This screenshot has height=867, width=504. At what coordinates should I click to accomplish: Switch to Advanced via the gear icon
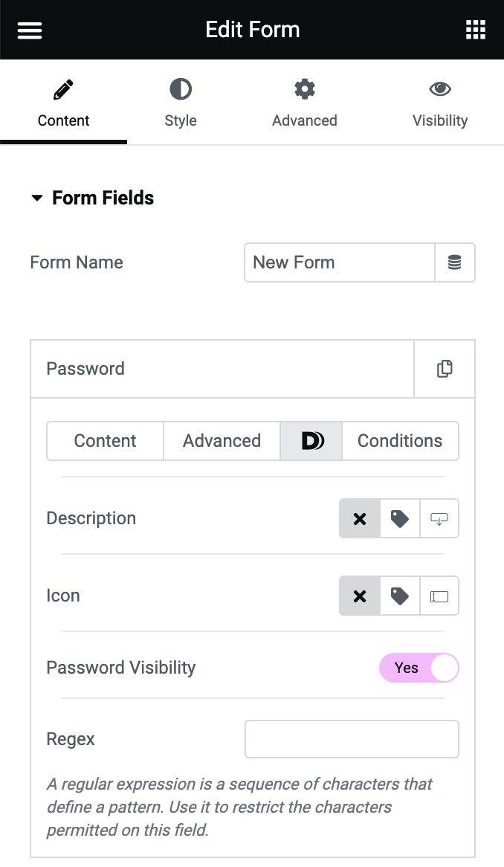click(x=304, y=103)
